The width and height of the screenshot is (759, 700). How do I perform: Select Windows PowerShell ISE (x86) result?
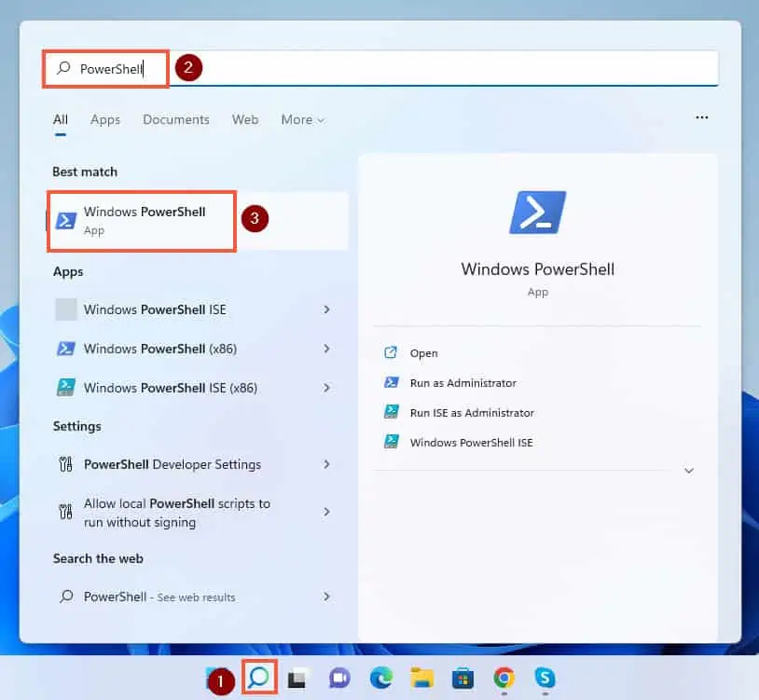pos(194,388)
